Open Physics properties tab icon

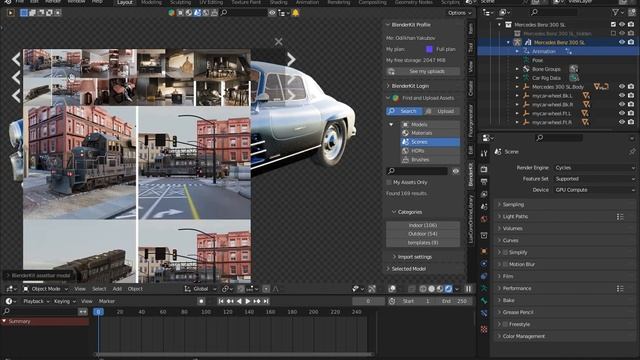pos(484,264)
